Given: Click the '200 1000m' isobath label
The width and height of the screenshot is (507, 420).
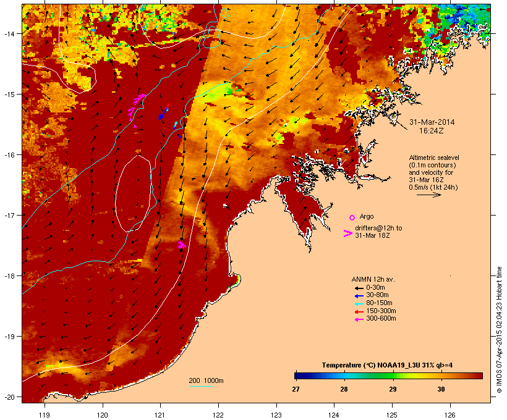Looking at the screenshot, I should tap(206, 380).
